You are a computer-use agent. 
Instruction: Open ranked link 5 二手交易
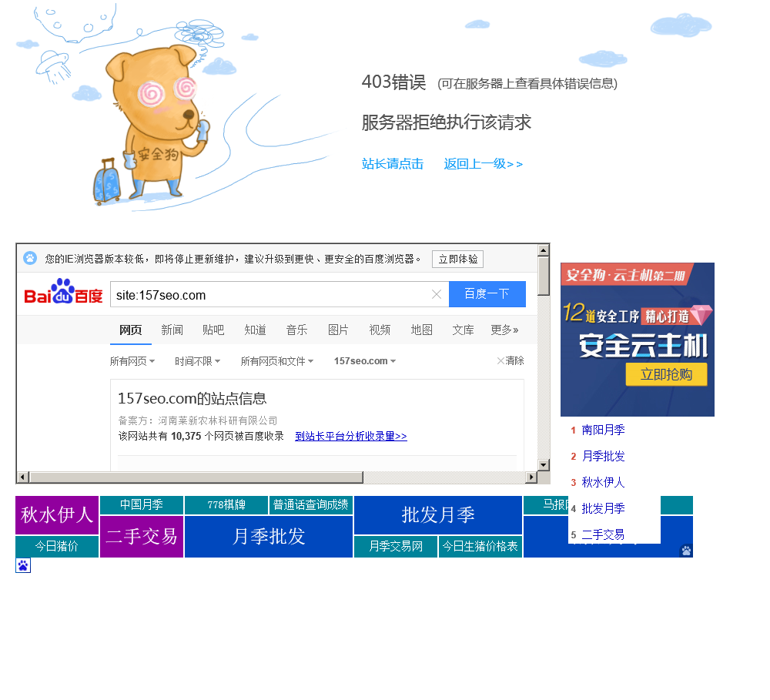[x=603, y=534]
